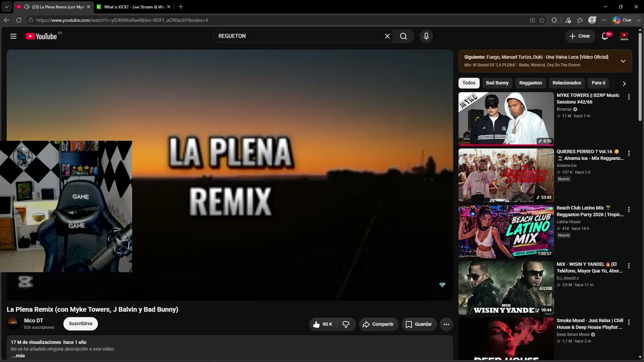
Task: Dislike the La Plena Remix video
Action: click(346, 324)
